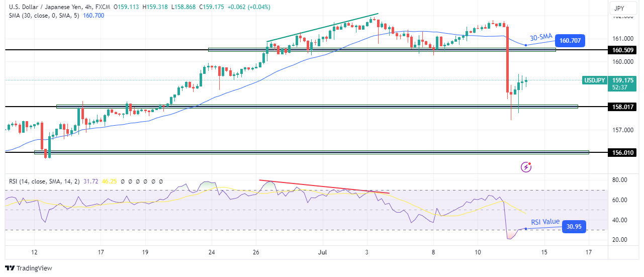Select the red falling trendline on RSI
The width and height of the screenshot is (644, 277).
324,187
